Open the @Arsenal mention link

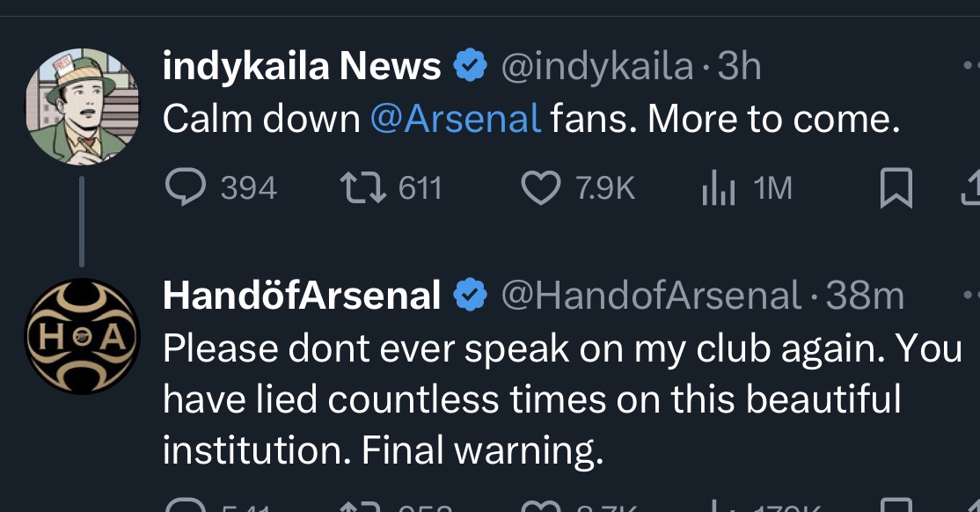[456, 119]
